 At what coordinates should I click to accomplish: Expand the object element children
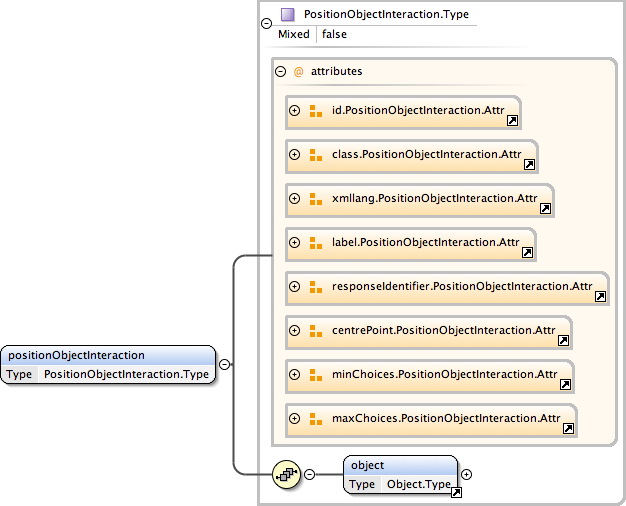(466, 474)
